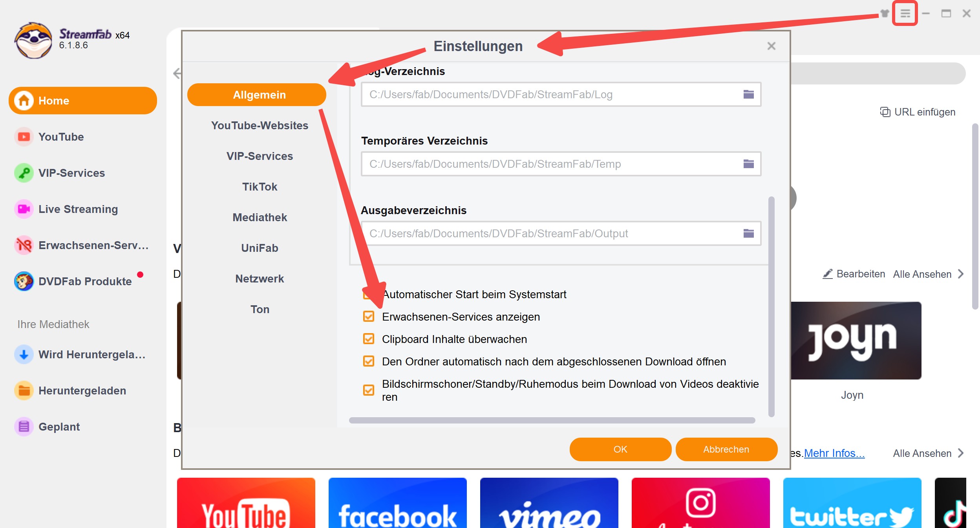Click the Abbrechen button to cancel

point(725,449)
